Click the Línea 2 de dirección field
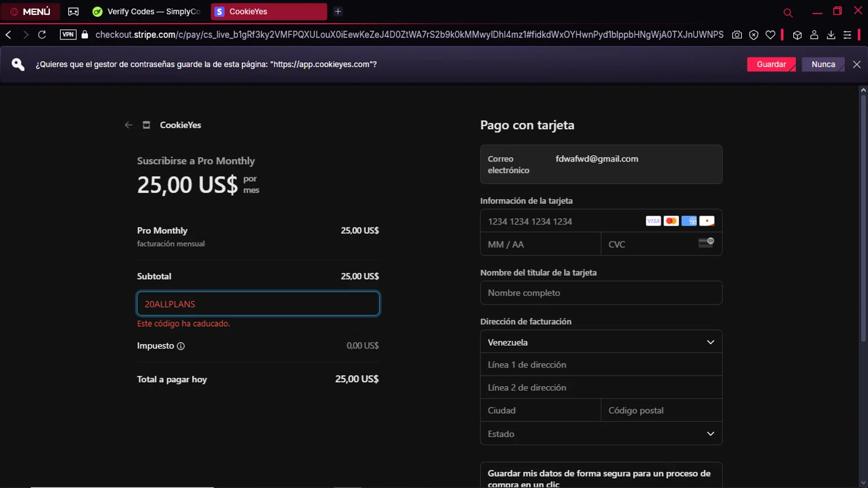The image size is (868, 488). click(601, 388)
